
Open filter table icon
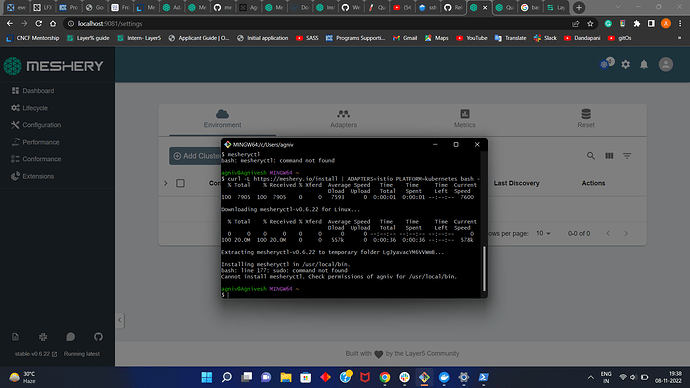(627, 156)
